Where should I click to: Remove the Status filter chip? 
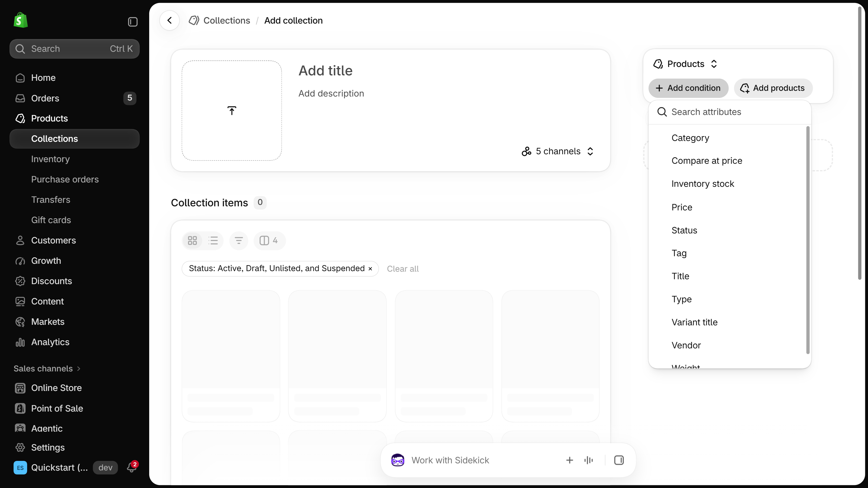pos(370,269)
